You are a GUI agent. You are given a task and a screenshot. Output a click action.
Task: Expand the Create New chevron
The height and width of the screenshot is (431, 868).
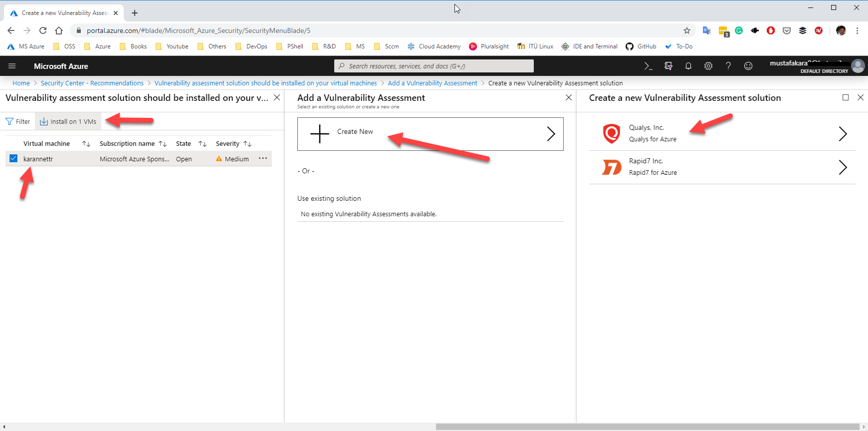pyautogui.click(x=551, y=134)
